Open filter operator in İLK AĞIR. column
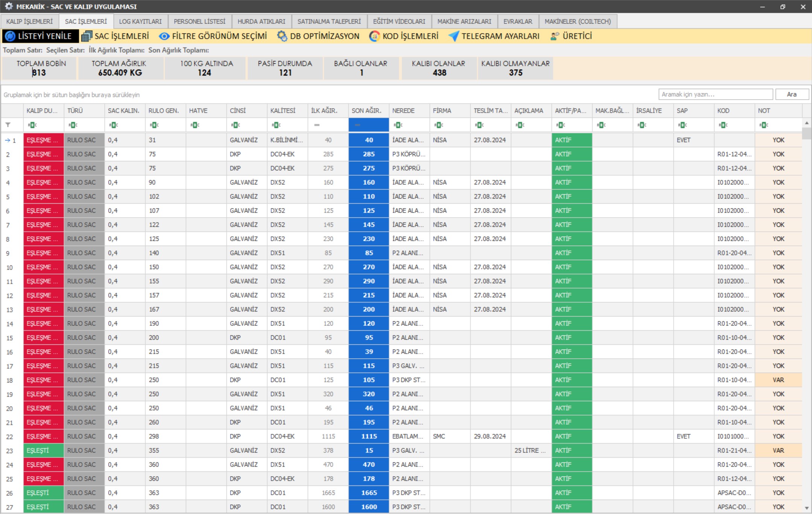The image size is (812, 514). point(317,125)
